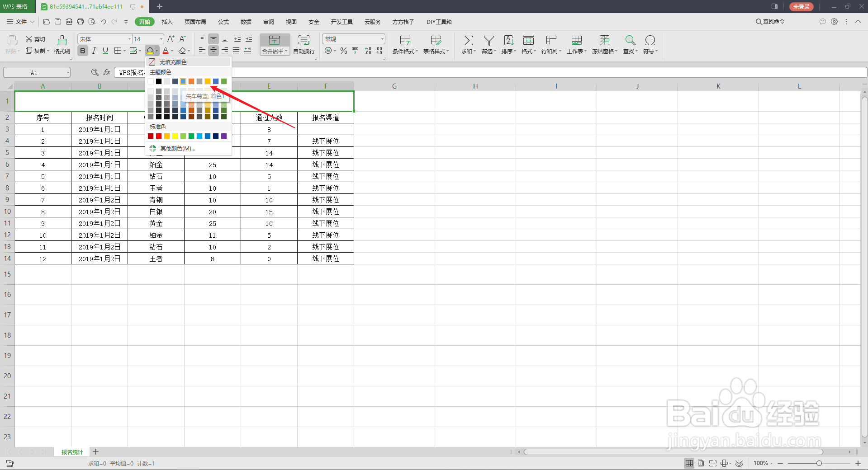
Task: Click 行和列 rows and columns icon
Action: (551, 41)
